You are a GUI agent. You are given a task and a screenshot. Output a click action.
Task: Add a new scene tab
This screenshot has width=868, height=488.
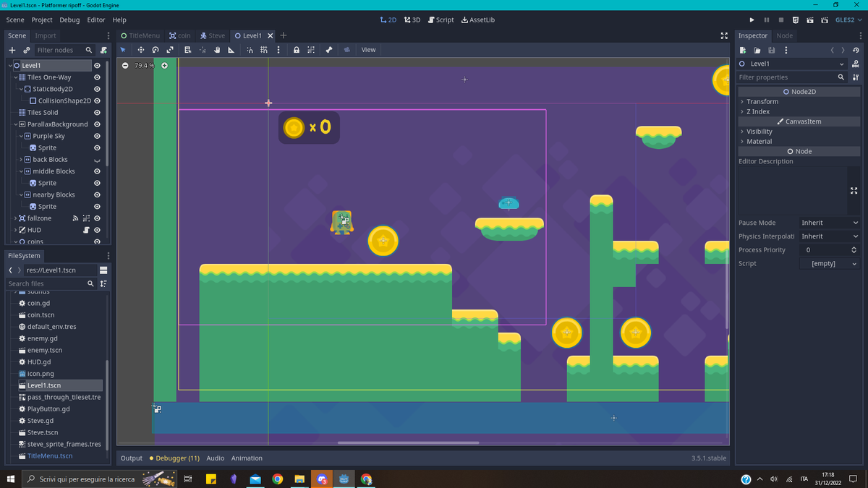point(284,35)
